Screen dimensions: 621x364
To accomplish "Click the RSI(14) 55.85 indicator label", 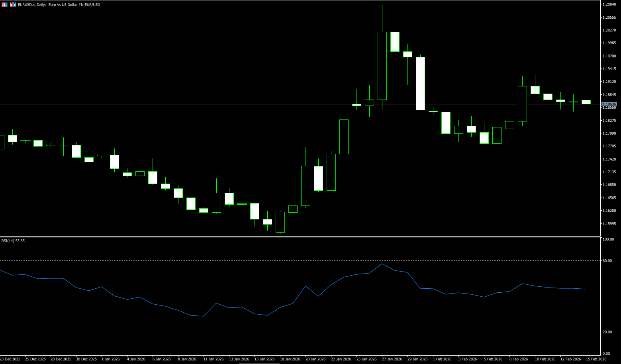I will [13, 241].
